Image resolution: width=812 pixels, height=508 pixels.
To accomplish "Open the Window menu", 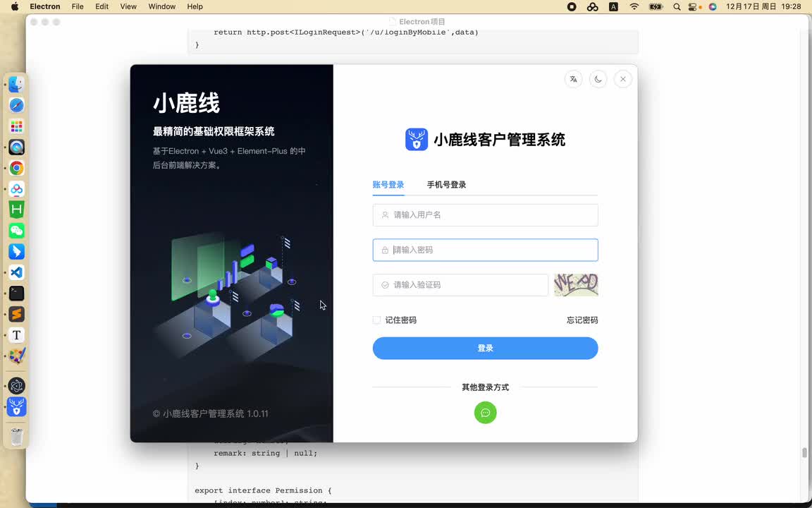I will pos(162,6).
